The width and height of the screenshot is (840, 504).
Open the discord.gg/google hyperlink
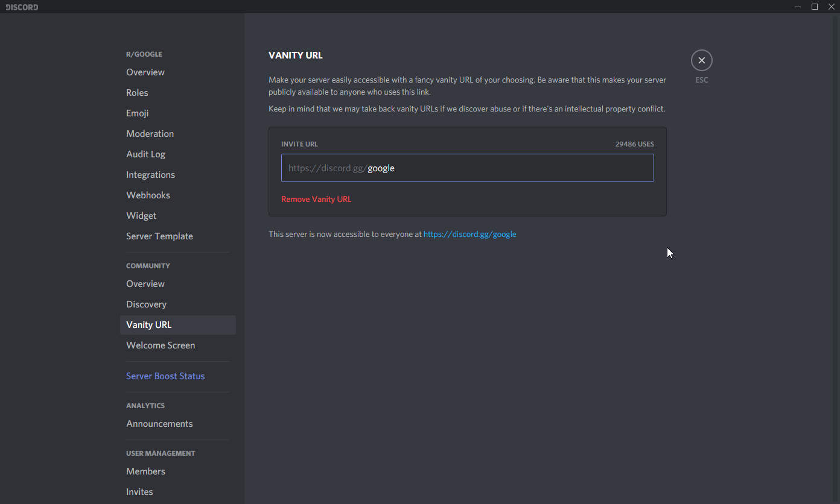tap(469, 235)
